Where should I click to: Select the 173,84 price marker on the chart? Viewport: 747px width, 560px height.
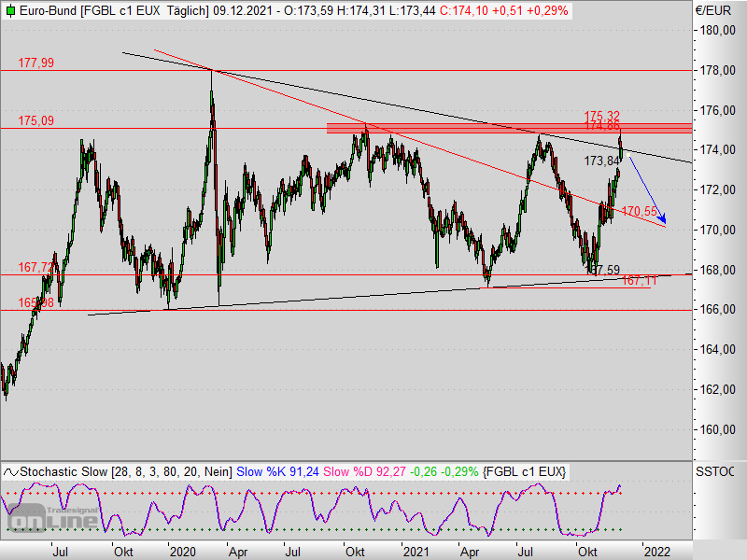click(x=600, y=161)
